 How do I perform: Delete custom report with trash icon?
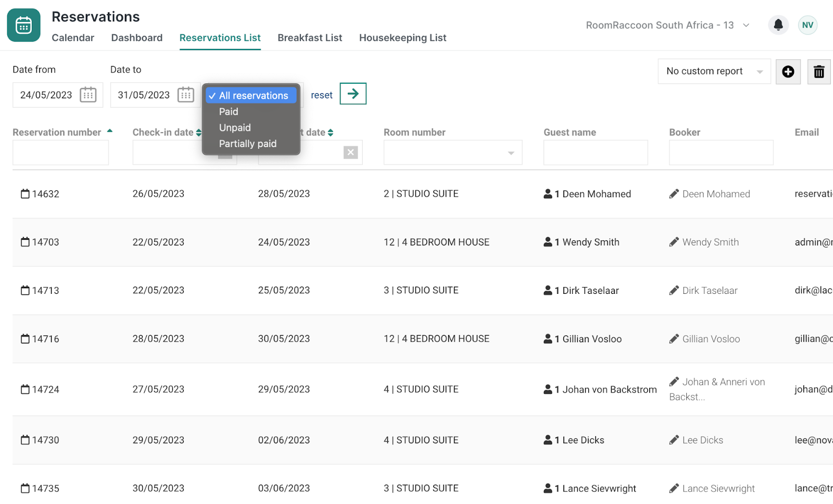(x=819, y=71)
